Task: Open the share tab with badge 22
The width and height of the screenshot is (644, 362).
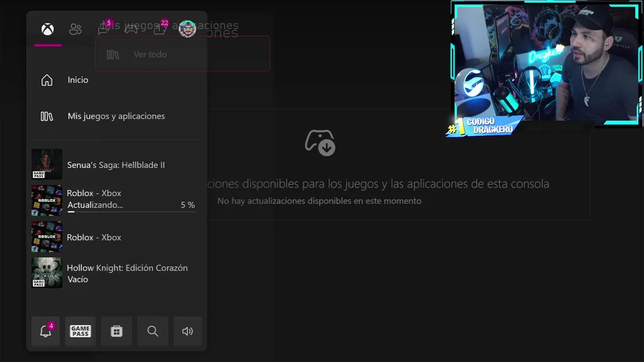Action: pyautogui.click(x=160, y=29)
